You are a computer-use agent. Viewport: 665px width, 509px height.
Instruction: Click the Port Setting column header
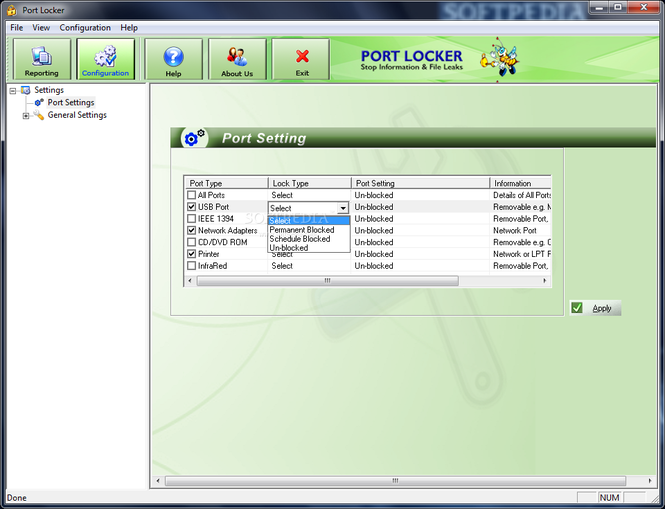(421, 183)
